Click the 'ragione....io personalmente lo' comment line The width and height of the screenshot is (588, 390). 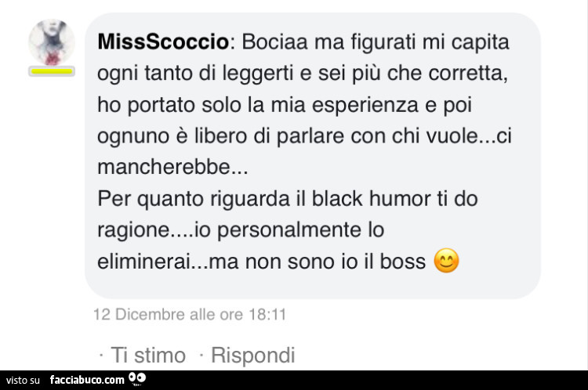[x=241, y=229]
